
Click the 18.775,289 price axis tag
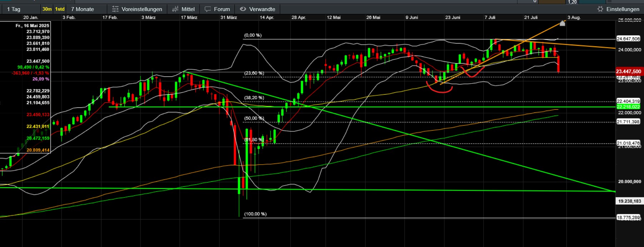628,217
